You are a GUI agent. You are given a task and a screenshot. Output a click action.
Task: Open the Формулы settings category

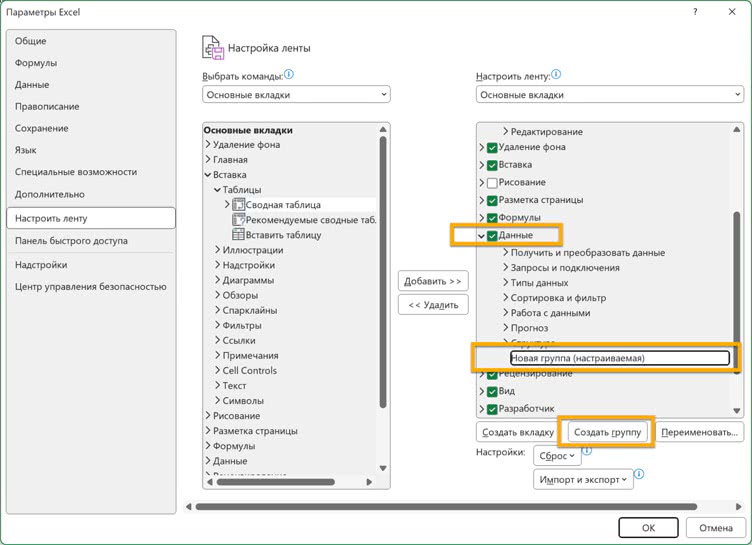tap(91, 63)
